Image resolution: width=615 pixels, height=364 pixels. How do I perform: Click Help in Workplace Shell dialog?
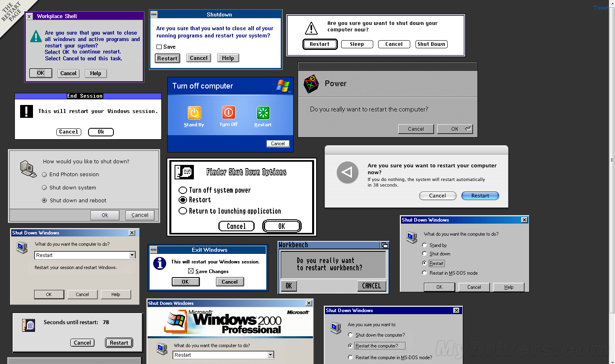[x=96, y=74]
